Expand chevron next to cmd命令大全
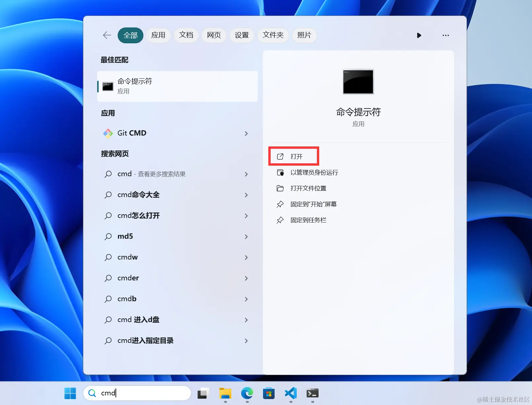The height and width of the screenshot is (405, 532). coord(246,195)
